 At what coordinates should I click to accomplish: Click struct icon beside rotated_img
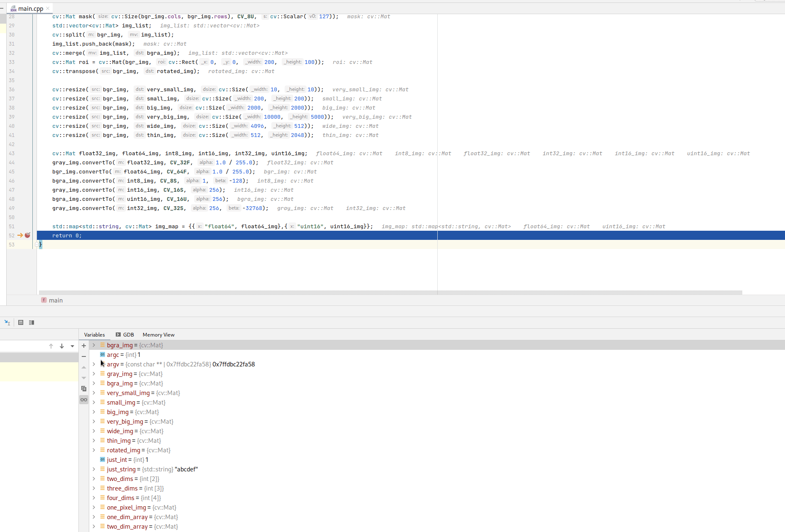[102, 450]
